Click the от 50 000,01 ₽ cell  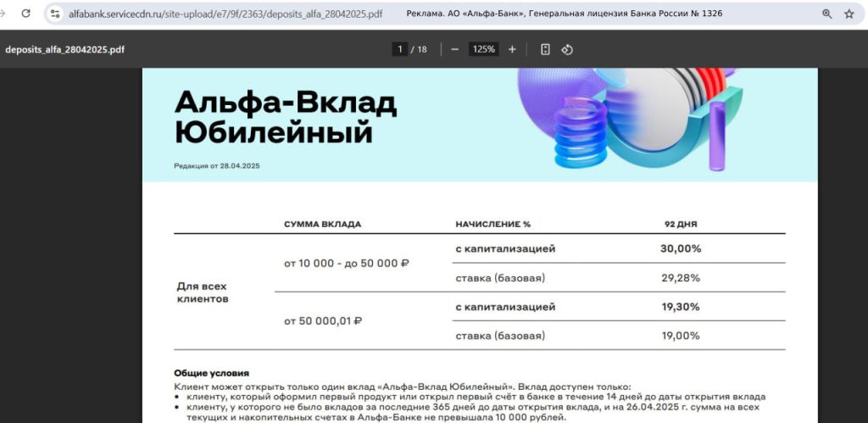pos(323,320)
